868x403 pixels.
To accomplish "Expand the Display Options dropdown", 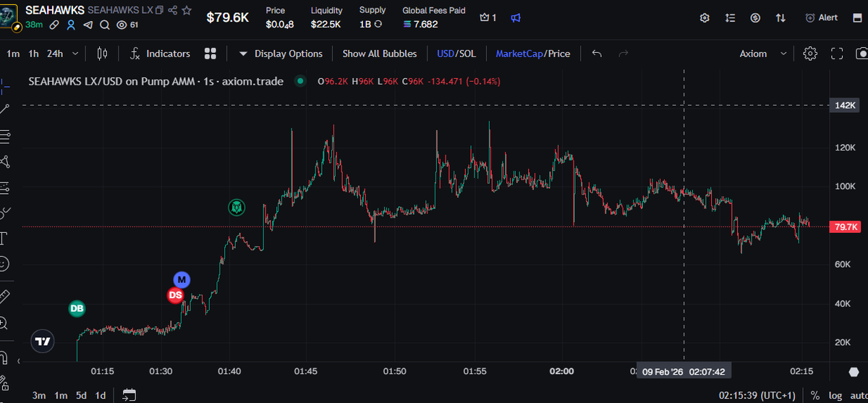I will click(x=281, y=54).
